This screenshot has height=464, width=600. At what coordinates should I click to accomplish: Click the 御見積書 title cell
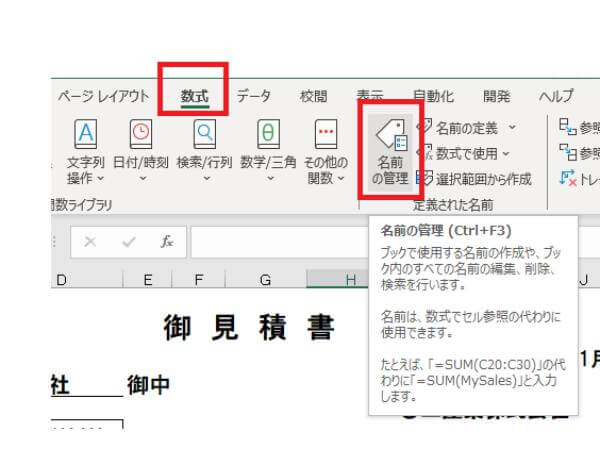coord(249,327)
